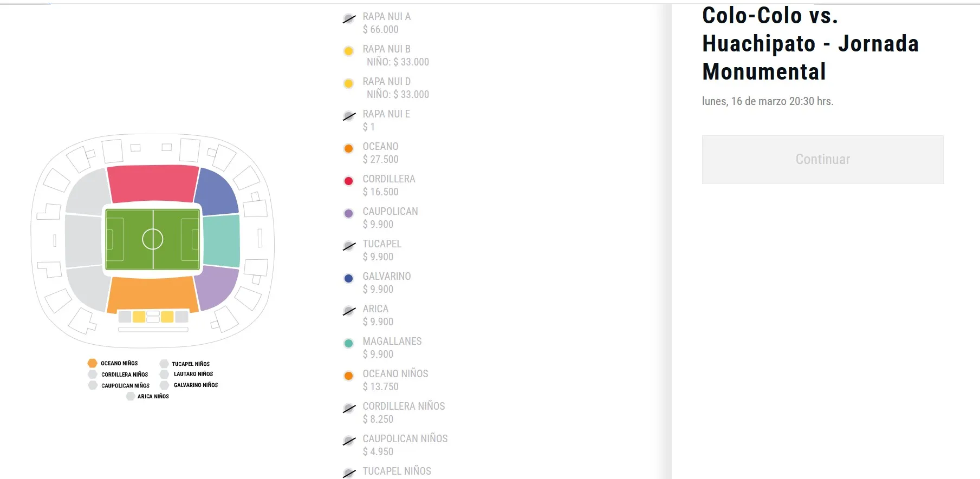
Task: Click the purple CAUPOLICAN legend dot
Action: 348,213
